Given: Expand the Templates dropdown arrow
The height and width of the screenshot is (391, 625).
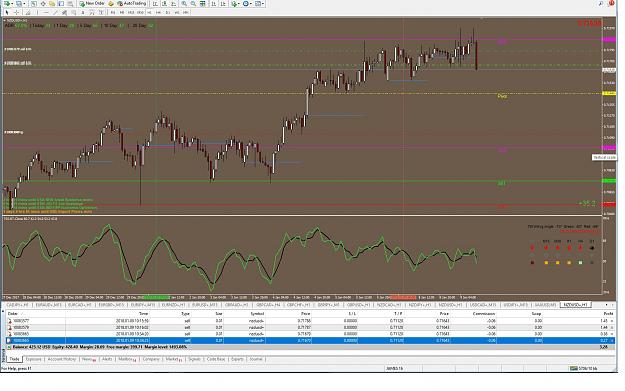Looking at the screenshot, I should [x=263, y=4].
